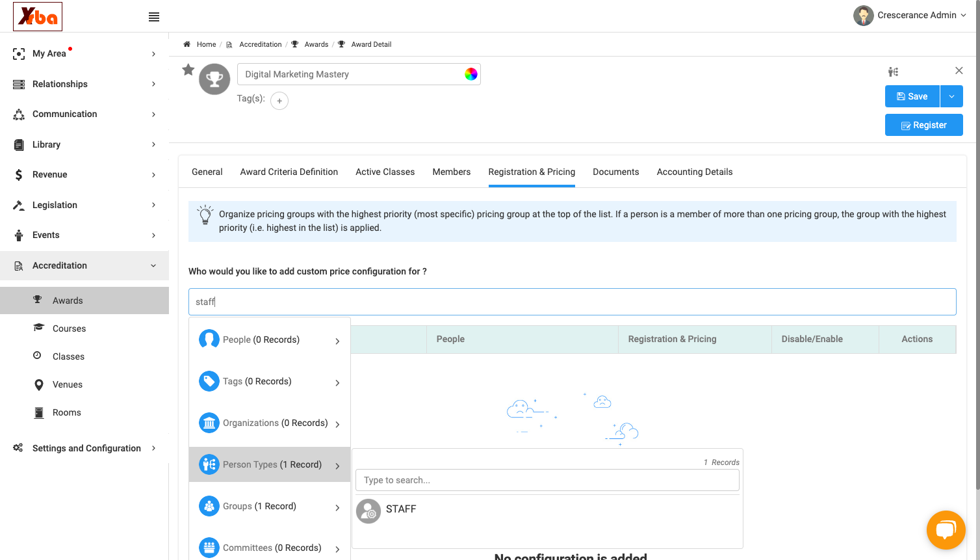
Task: Click the Type to search field
Action: click(x=547, y=480)
